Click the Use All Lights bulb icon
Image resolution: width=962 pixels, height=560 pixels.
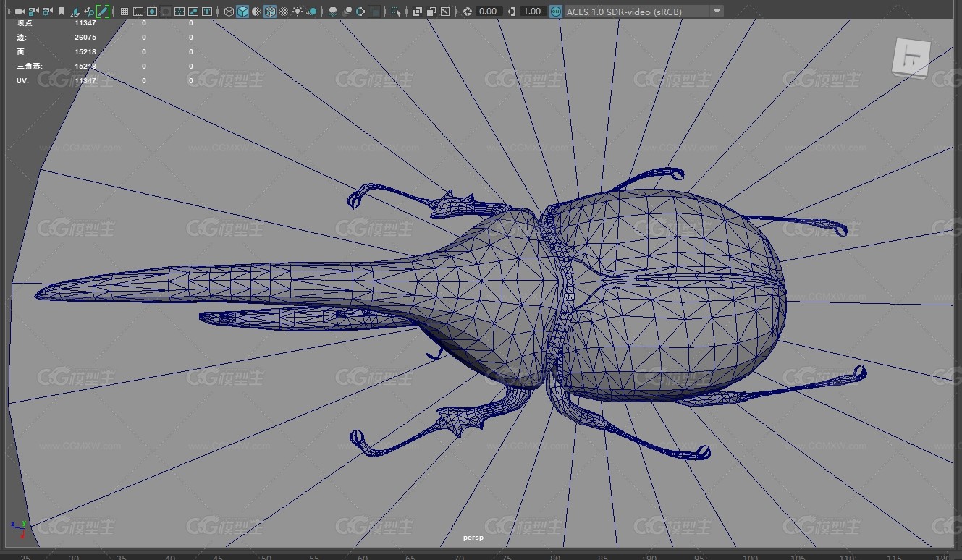pyautogui.click(x=298, y=12)
